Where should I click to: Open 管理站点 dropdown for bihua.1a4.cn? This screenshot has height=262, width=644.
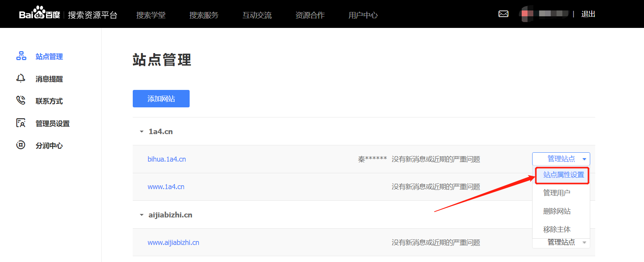(x=561, y=159)
